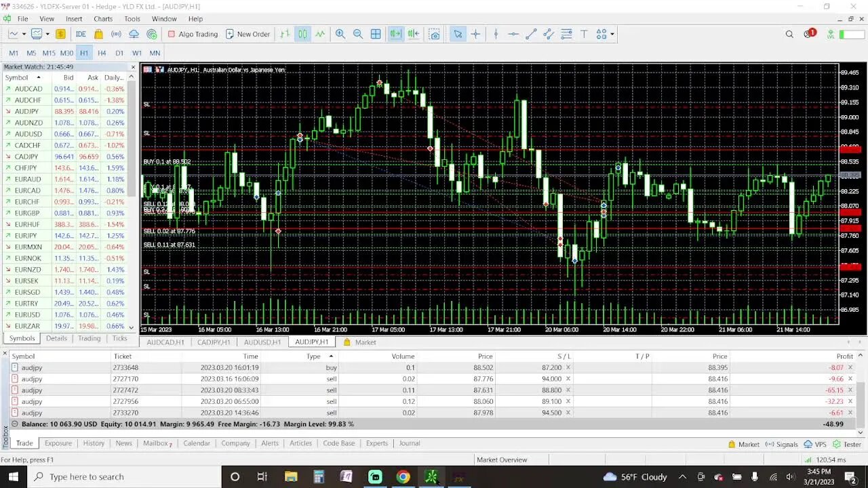
Task: Click the Windows Start button
Action: coord(14,477)
